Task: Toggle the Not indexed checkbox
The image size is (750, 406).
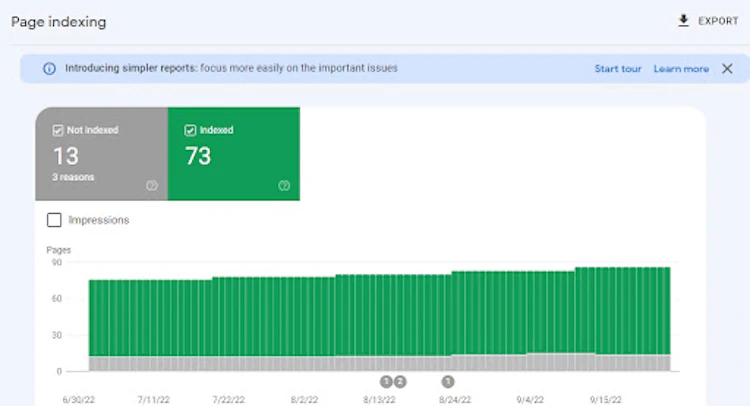Action: tap(58, 130)
